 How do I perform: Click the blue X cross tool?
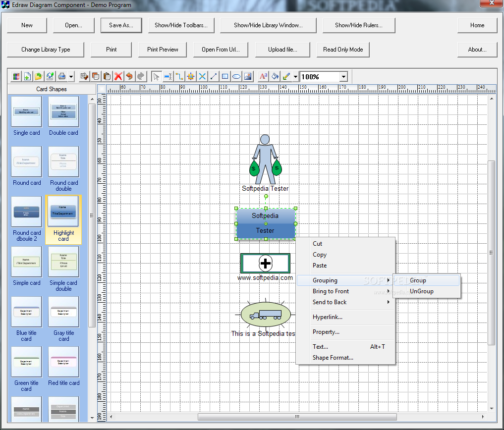click(x=202, y=76)
